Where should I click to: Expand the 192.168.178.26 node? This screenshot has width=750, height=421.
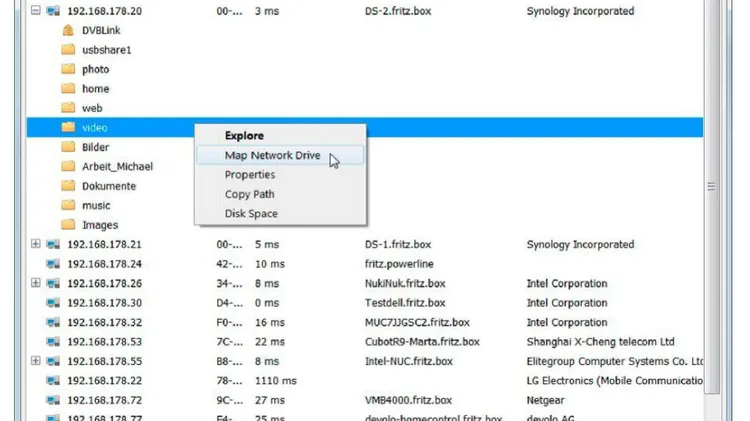35,283
